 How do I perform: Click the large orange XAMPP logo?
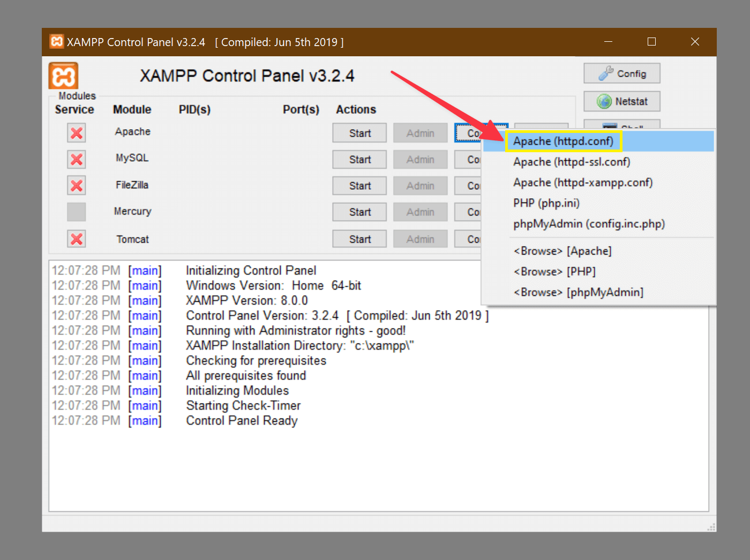[x=63, y=76]
